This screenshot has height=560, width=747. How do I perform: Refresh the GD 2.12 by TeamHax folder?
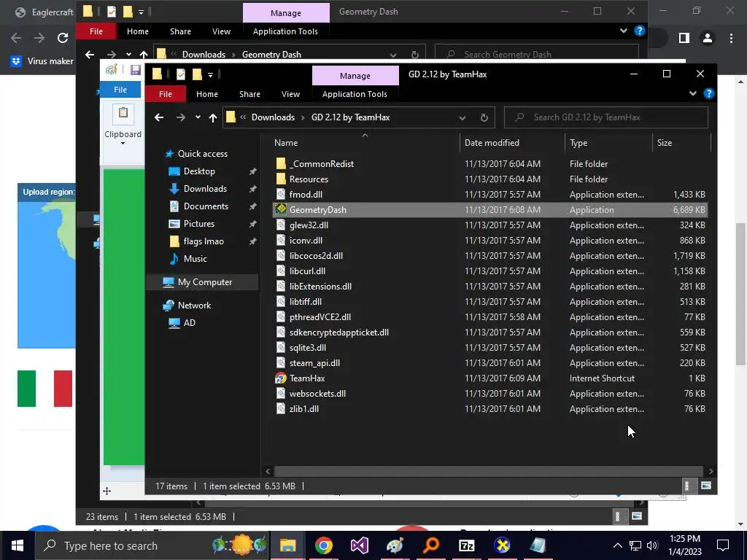[x=484, y=117]
